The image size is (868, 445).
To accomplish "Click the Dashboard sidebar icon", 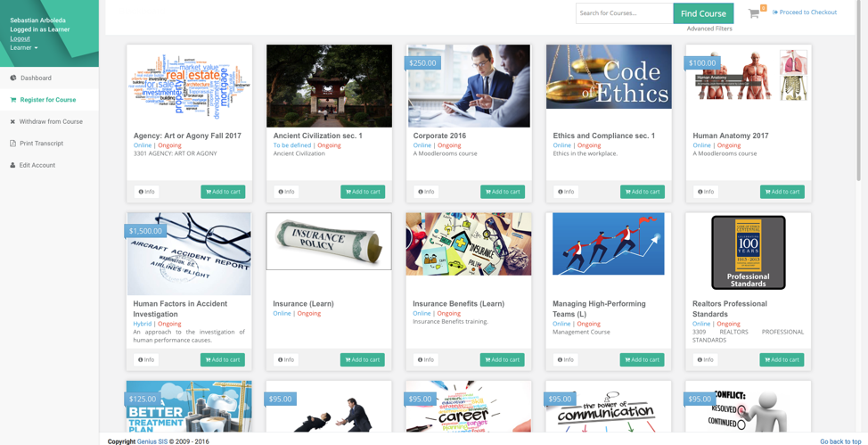I will [x=13, y=78].
